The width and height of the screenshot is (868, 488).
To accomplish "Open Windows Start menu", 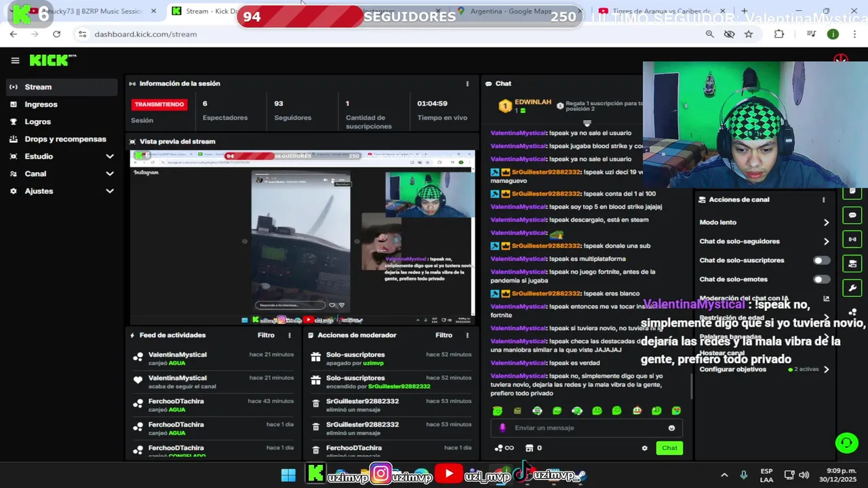I will point(288,475).
